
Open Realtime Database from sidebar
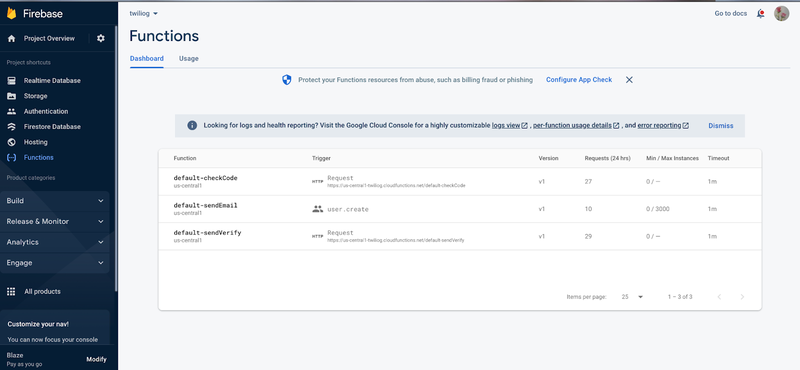52,81
